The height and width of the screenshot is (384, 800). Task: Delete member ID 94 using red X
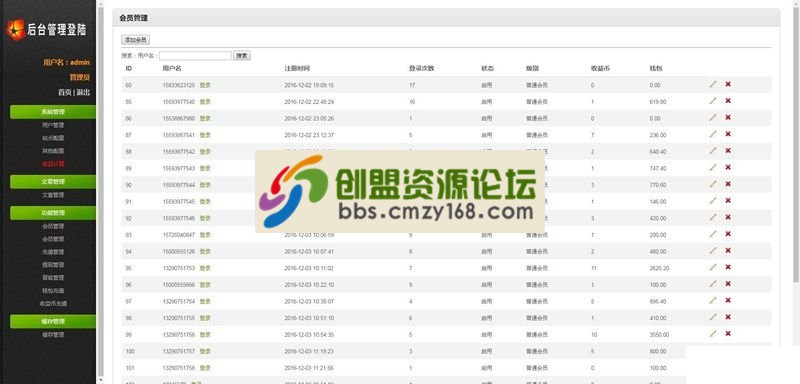pos(728,250)
